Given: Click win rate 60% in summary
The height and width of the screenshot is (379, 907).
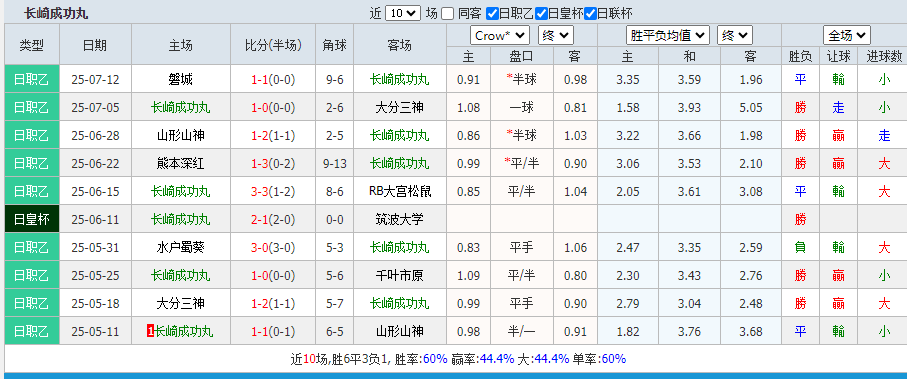Looking at the screenshot, I should [435, 359].
